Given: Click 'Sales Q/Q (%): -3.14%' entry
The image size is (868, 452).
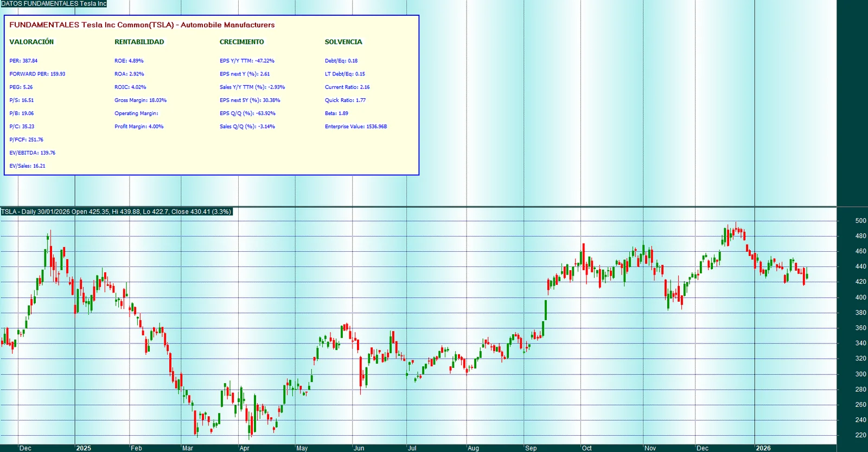Looking at the screenshot, I should point(247,126).
